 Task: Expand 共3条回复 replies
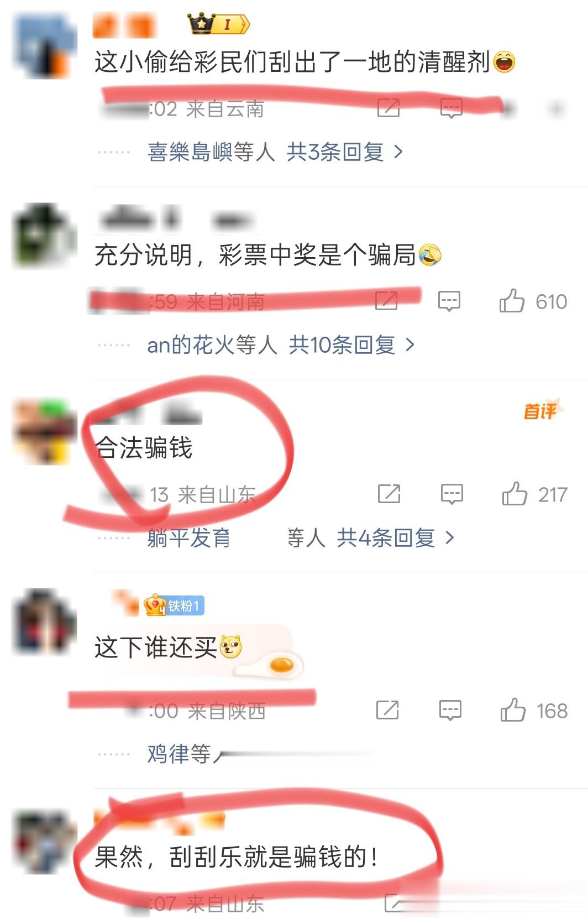[x=345, y=152]
